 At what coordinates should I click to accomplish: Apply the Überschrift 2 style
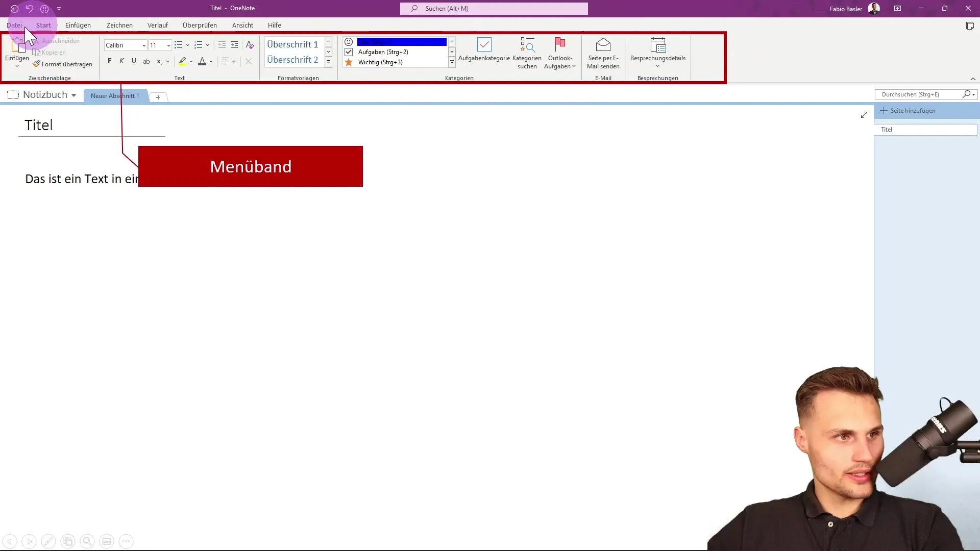pyautogui.click(x=292, y=60)
